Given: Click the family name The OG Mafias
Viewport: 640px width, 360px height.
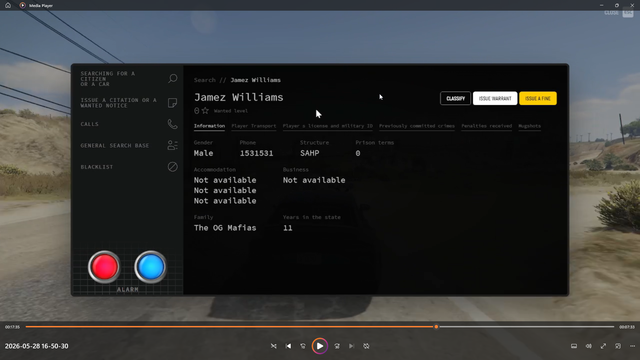Looking at the screenshot, I should pyautogui.click(x=225, y=228).
